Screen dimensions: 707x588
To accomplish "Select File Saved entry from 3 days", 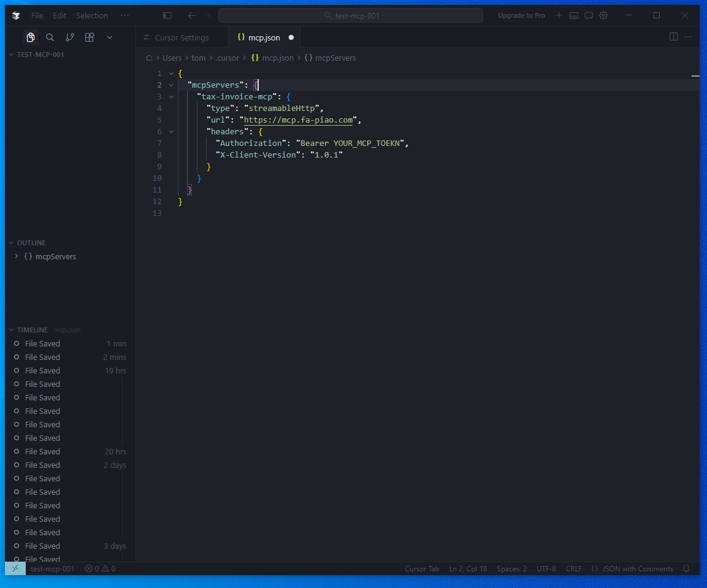I will 70,546.
